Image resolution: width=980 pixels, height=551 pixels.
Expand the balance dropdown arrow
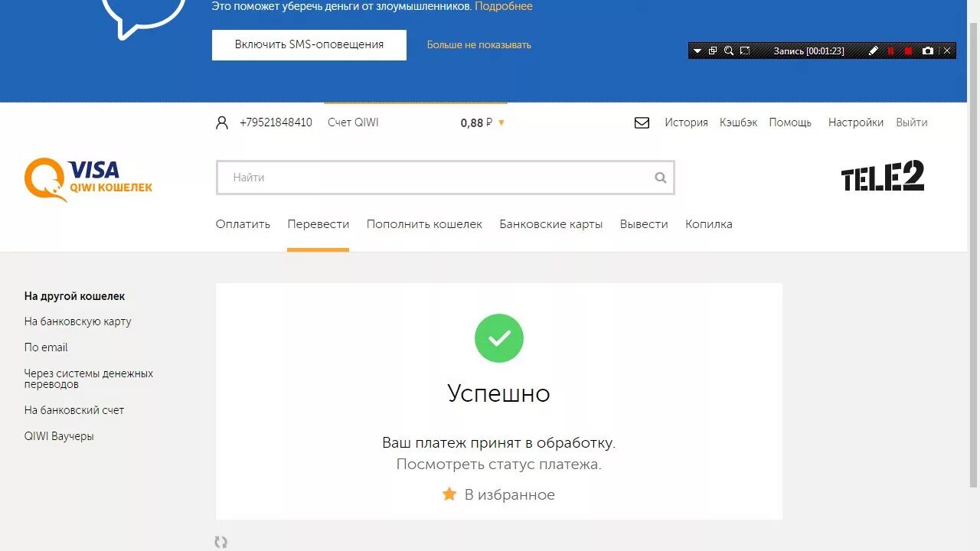pos(501,122)
